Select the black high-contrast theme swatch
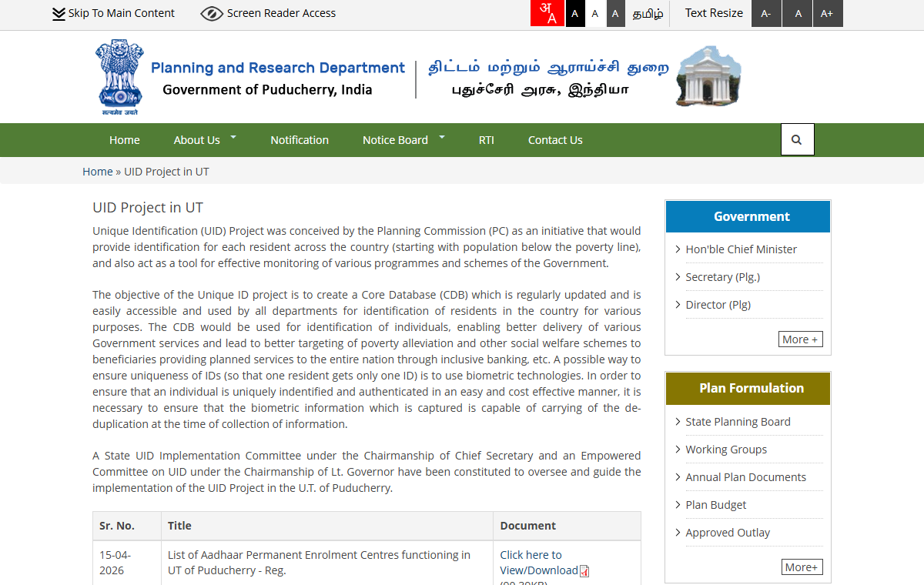 coord(575,13)
